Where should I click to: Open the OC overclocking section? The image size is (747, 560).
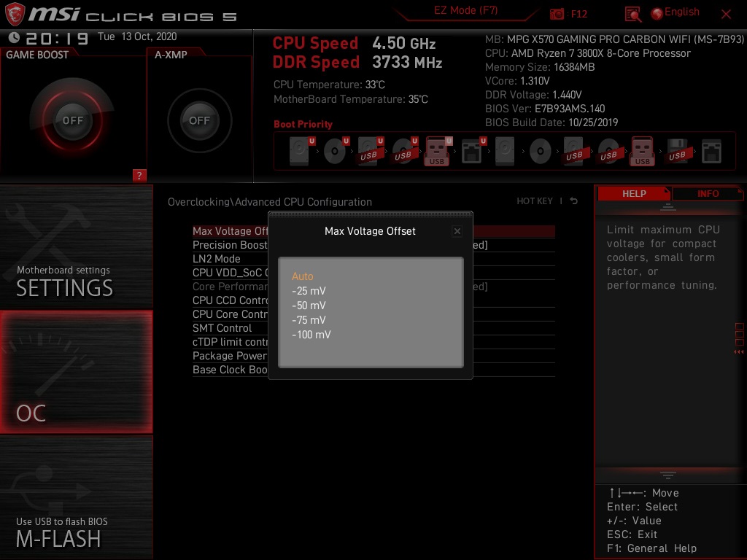76,372
